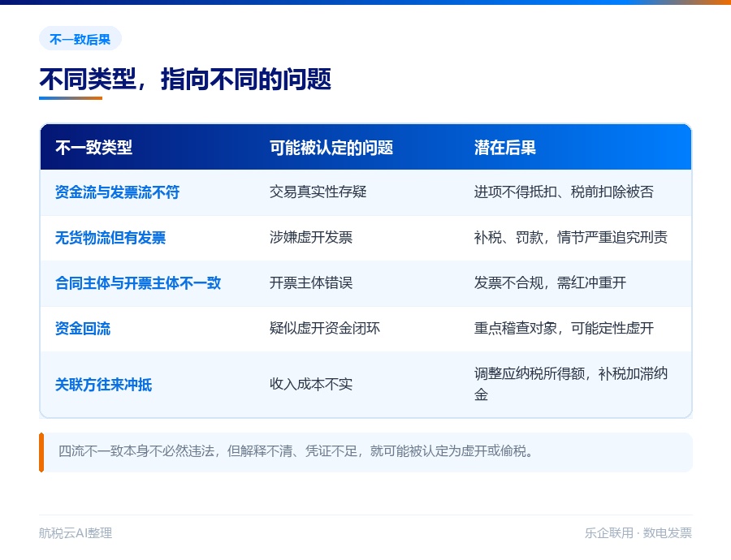Screen dimensions: 731x560
Task: Click the 涉嫌虚开发票 cell
Action: (x=311, y=238)
